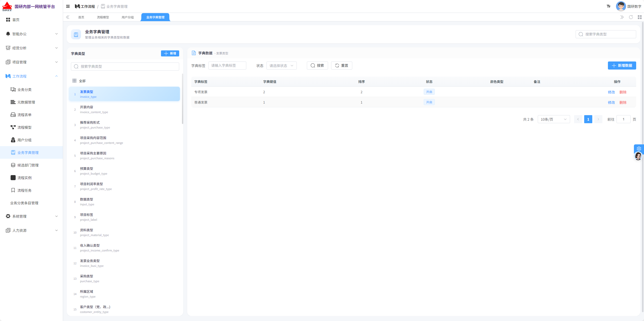This screenshot has height=321, width=644.
Task: Click 删除 for the 专项发票 row
Action: tap(623, 92)
